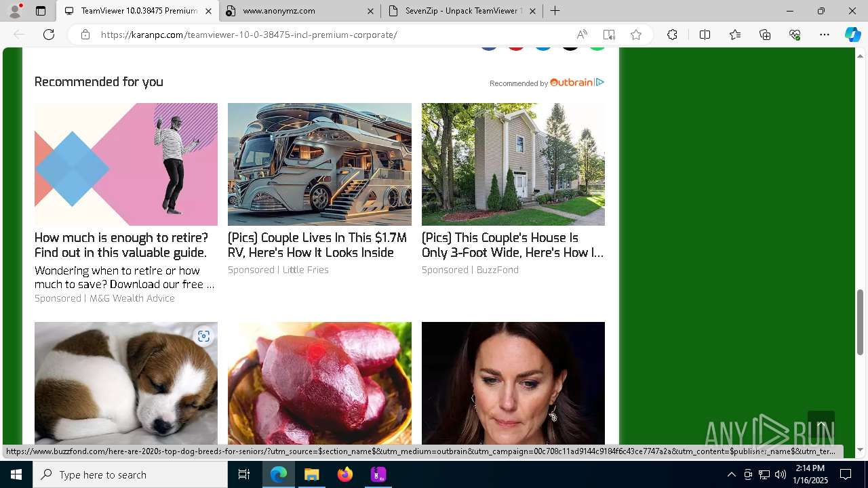Screen dimensions: 868x488
Task: Start Read aloud from address bar
Action: pos(582,35)
